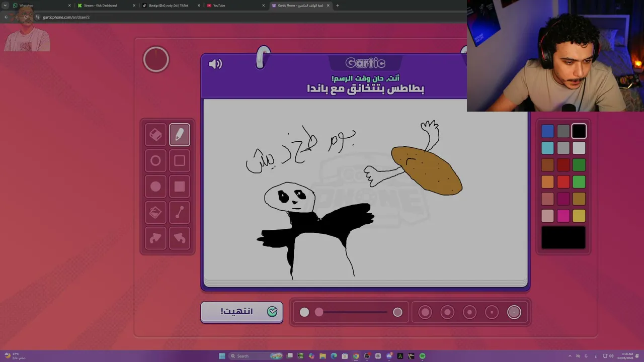Expand the browser tab search dropdown

pyautogui.click(x=5, y=6)
